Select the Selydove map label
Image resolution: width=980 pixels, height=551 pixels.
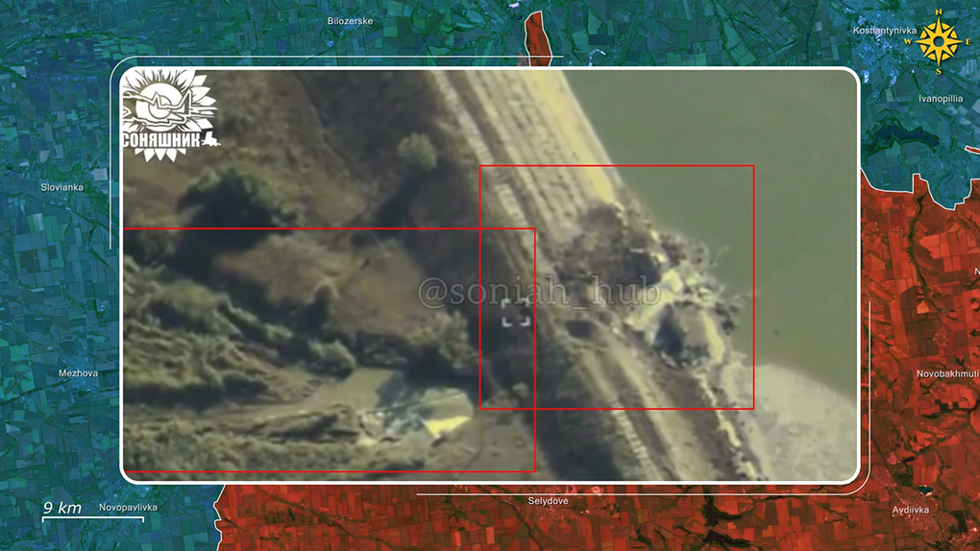point(548,501)
